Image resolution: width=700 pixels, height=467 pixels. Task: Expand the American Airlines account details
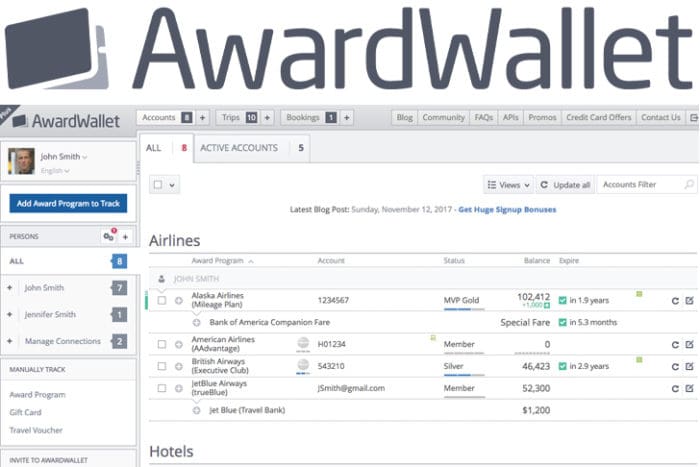pos(179,344)
